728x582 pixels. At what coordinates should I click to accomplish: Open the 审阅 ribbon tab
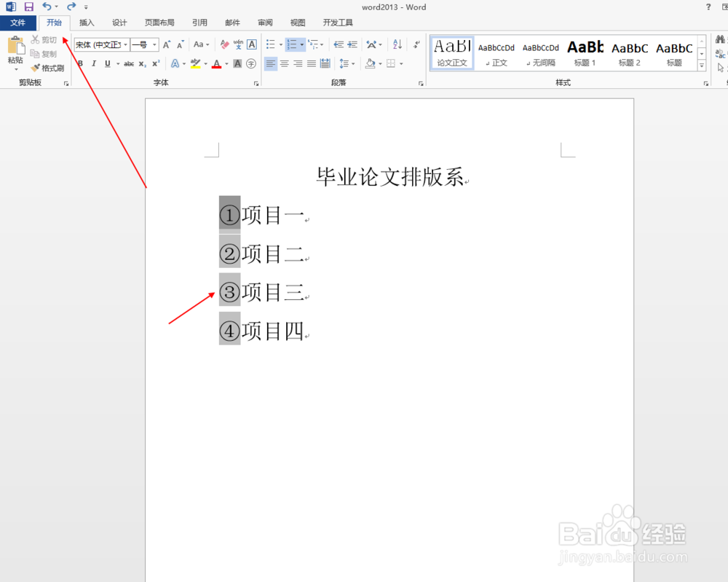click(265, 23)
